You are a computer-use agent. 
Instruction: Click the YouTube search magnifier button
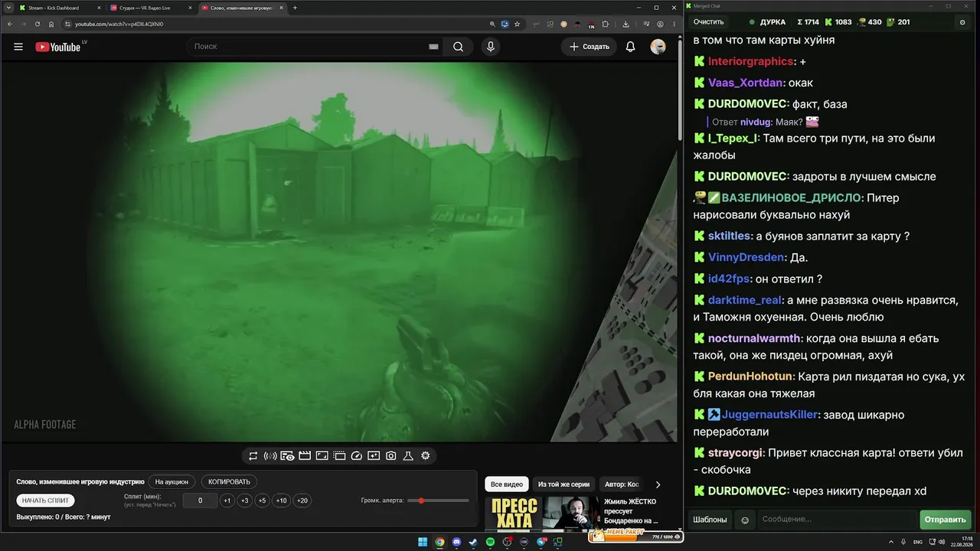[x=458, y=47]
